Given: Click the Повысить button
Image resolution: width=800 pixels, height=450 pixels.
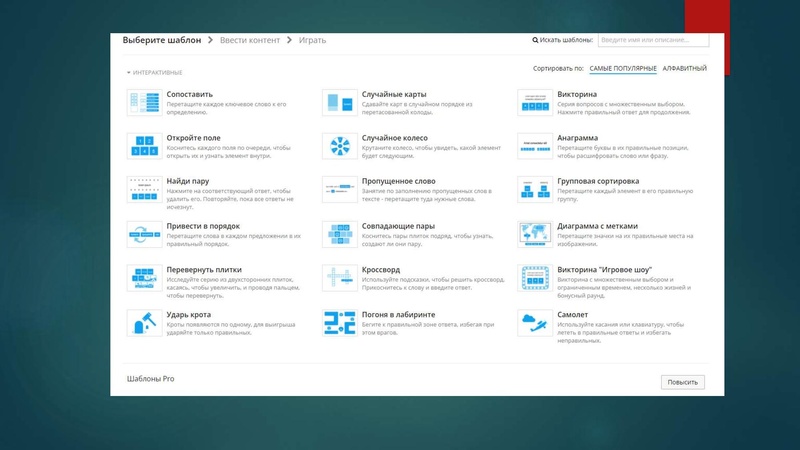Looking at the screenshot, I should pos(682,382).
